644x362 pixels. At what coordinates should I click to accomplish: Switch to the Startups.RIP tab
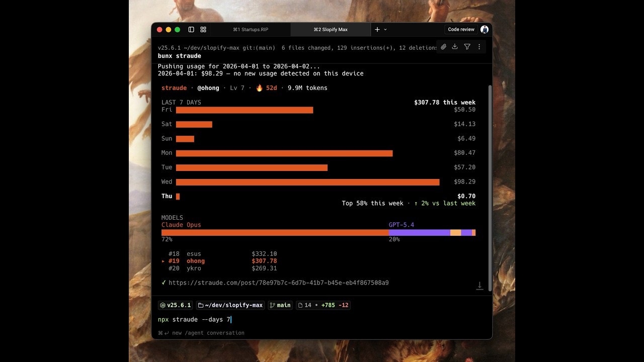251,30
